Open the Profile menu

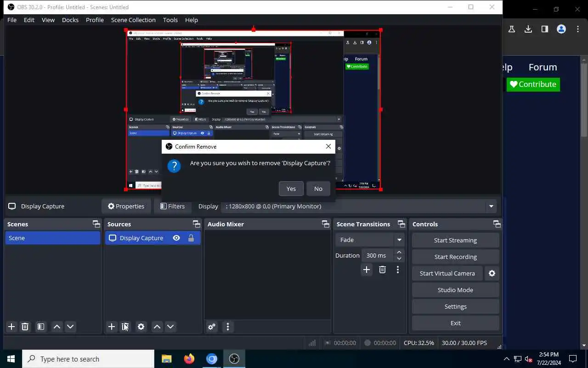click(95, 20)
